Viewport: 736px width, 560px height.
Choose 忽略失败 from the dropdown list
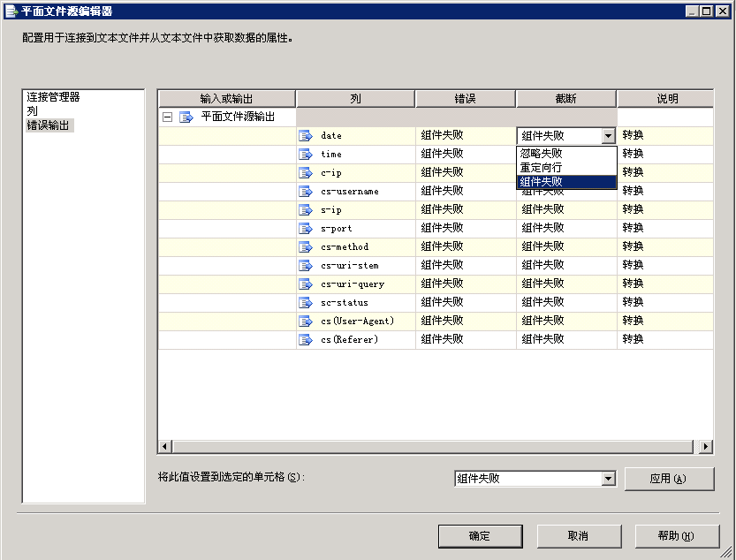tap(566, 154)
